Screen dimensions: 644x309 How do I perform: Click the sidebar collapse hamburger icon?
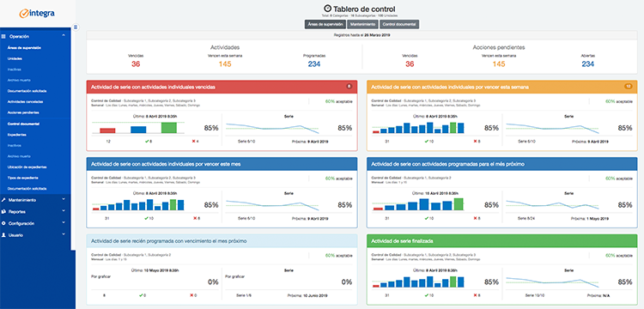point(76,27)
